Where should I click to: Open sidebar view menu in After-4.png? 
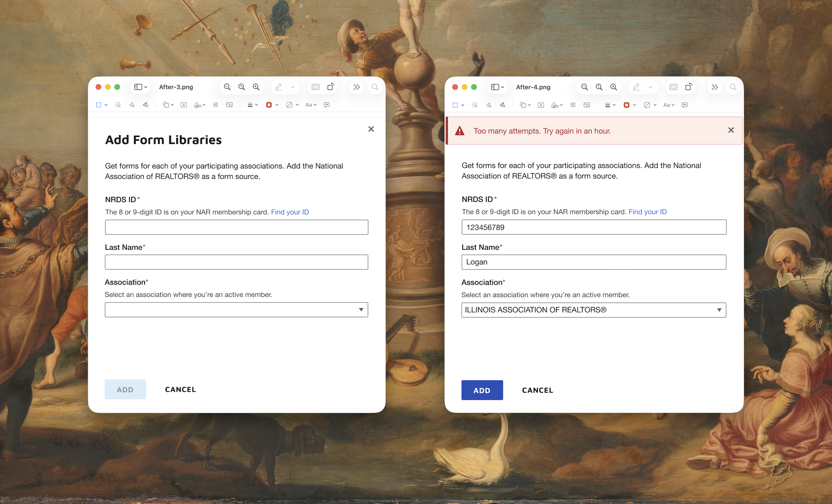click(x=497, y=87)
